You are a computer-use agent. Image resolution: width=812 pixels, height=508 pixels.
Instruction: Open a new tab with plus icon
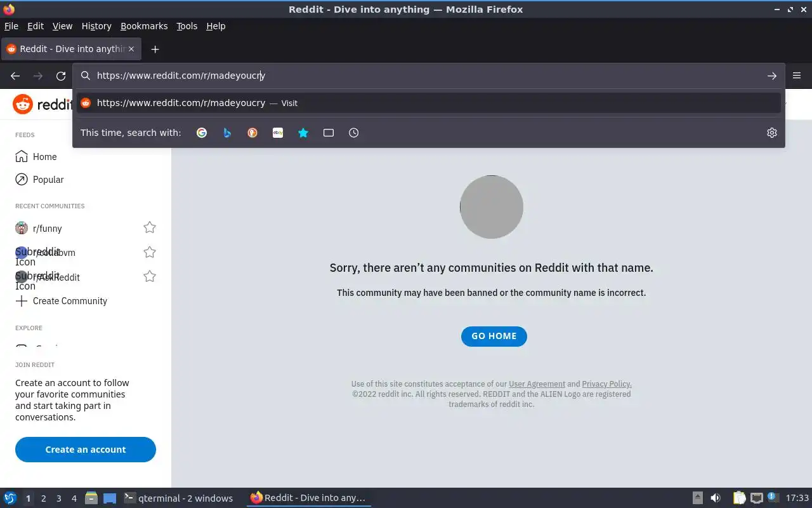click(155, 49)
